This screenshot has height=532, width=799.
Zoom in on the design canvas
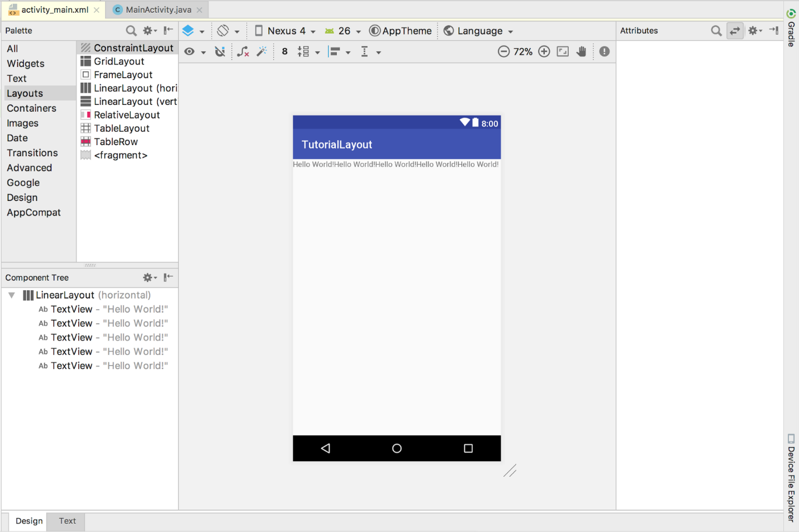point(544,51)
